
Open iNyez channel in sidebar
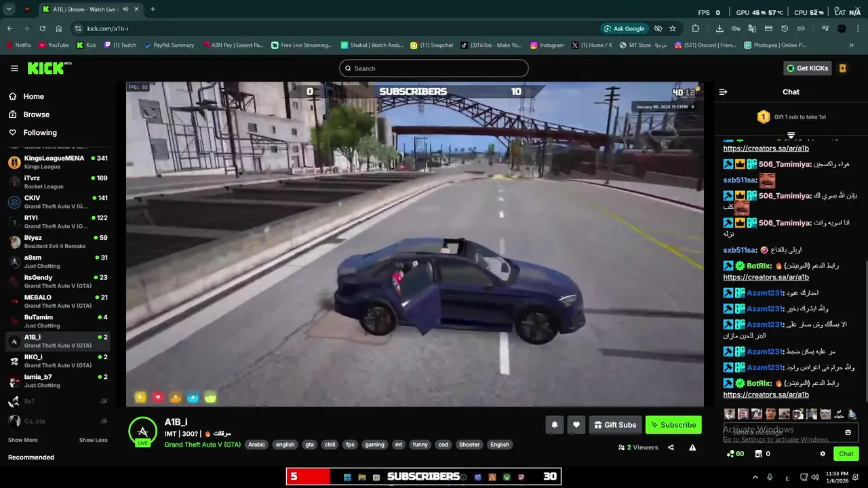pyautogui.click(x=57, y=242)
